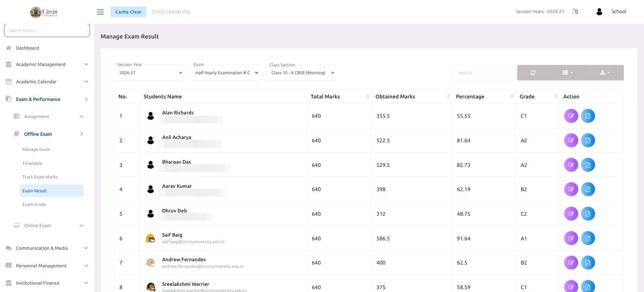Select Exam Result menu item
644x292 pixels.
click(x=51, y=191)
